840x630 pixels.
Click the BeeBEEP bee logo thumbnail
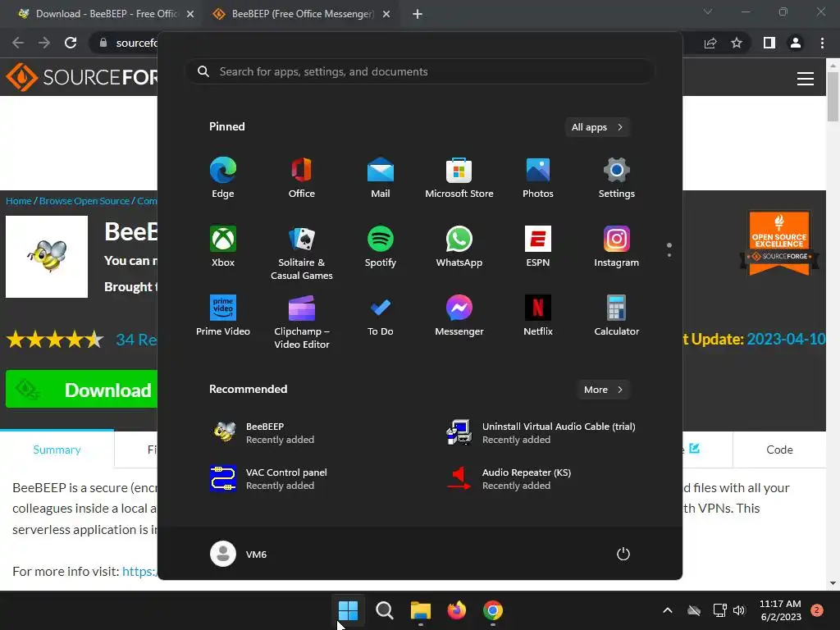click(47, 257)
